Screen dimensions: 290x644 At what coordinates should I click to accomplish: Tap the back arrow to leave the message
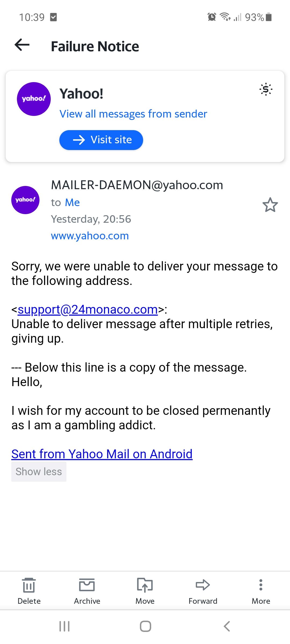tap(22, 45)
